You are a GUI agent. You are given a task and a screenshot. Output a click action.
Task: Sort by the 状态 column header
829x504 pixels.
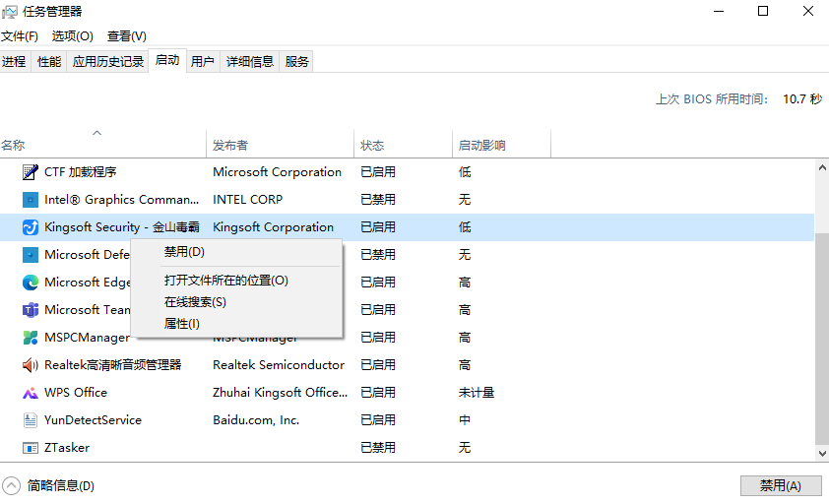(x=403, y=144)
